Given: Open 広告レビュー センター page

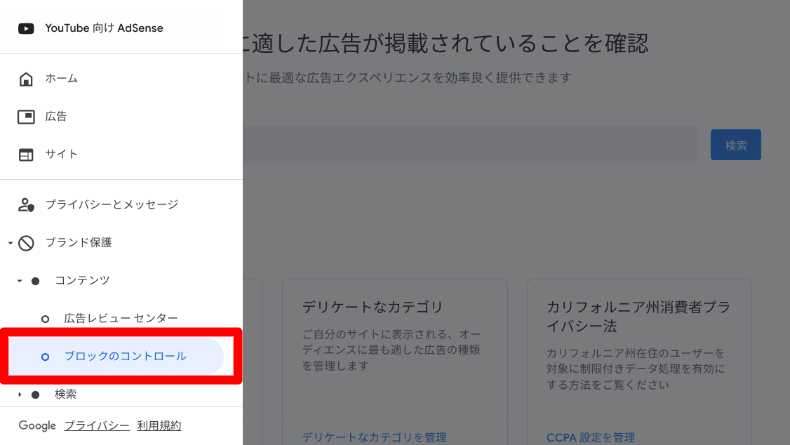Looking at the screenshot, I should [x=120, y=318].
